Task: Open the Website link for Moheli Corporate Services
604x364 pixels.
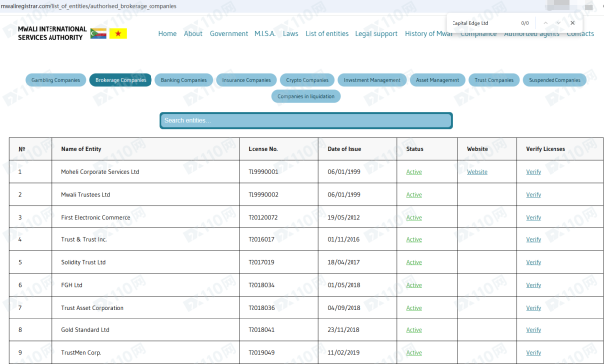Action: click(477, 172)
